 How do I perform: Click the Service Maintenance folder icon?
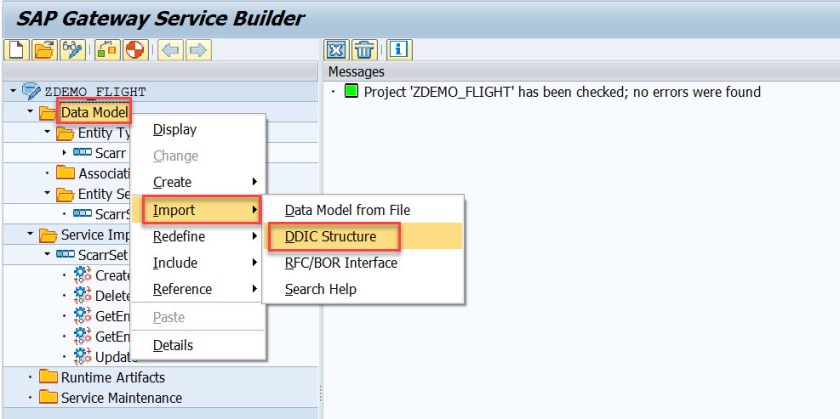48,398
